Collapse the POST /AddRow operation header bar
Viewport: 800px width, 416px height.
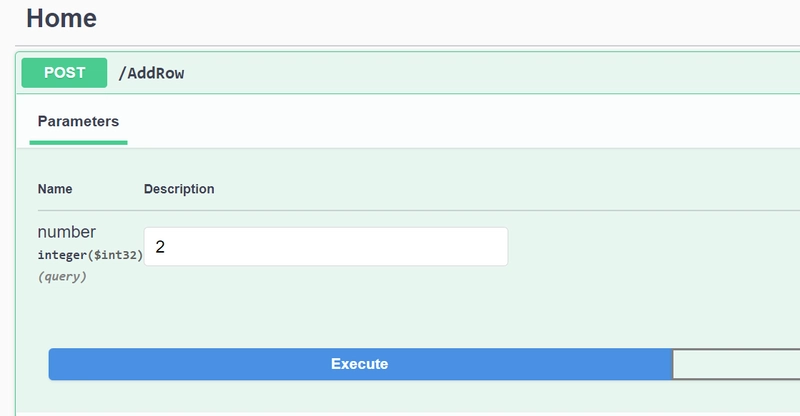click(408, 73)
